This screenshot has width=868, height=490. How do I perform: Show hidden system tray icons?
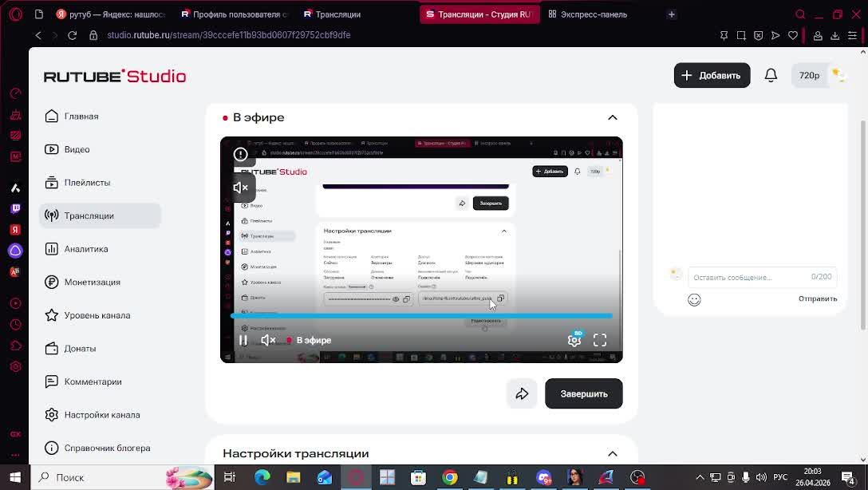(x=700, y=477)
